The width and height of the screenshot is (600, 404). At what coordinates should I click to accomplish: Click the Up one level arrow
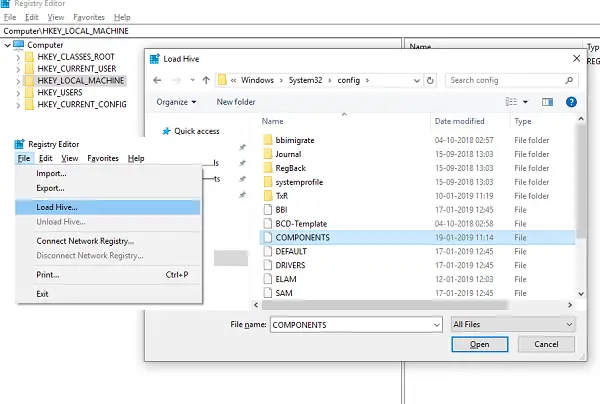click(206, 80)
